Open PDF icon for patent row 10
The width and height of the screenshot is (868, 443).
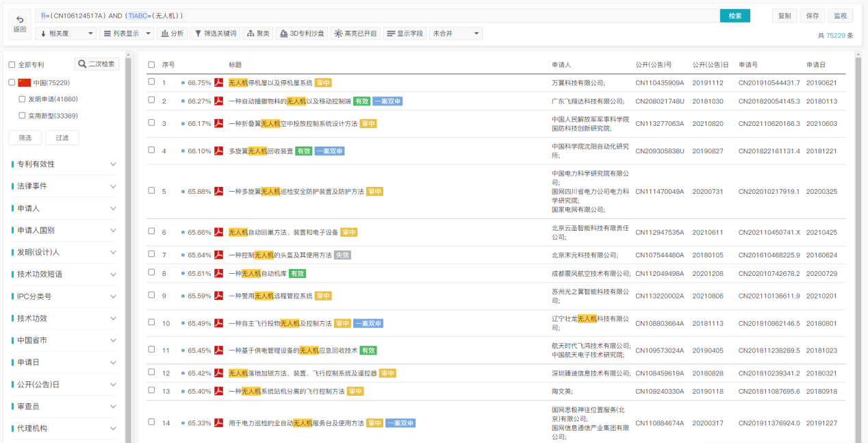(219, 323)
